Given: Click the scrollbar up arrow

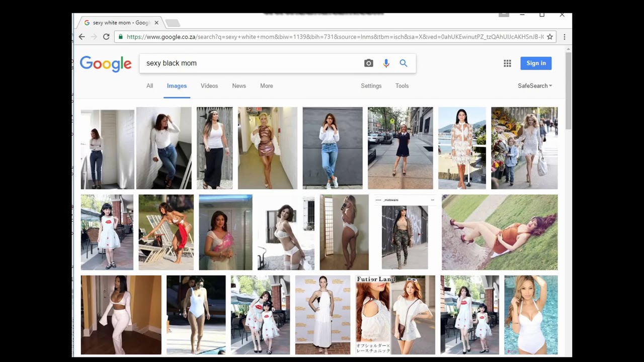Looking at the screenshot, I should (569, 49).
